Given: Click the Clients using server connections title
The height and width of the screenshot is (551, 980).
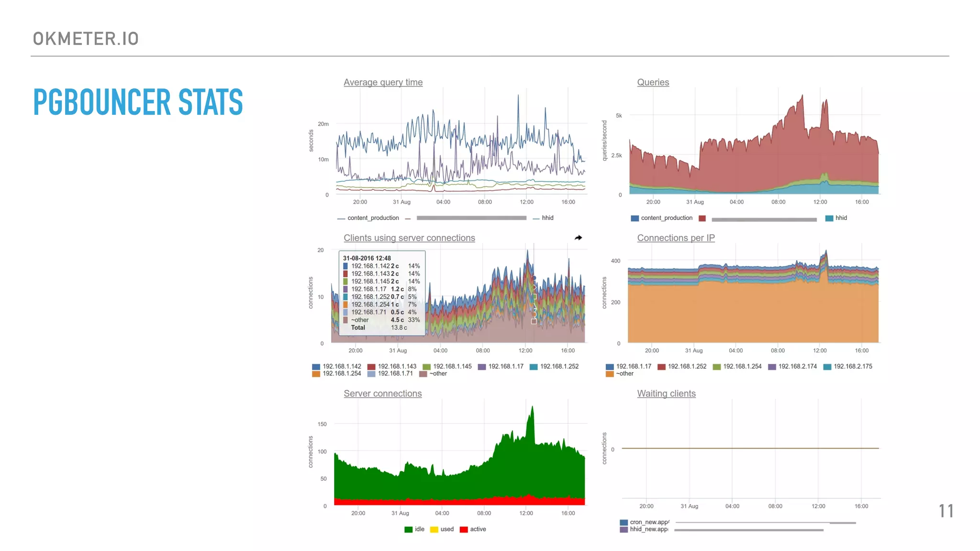Looking at the screenshot, I should tap(409, 238).
